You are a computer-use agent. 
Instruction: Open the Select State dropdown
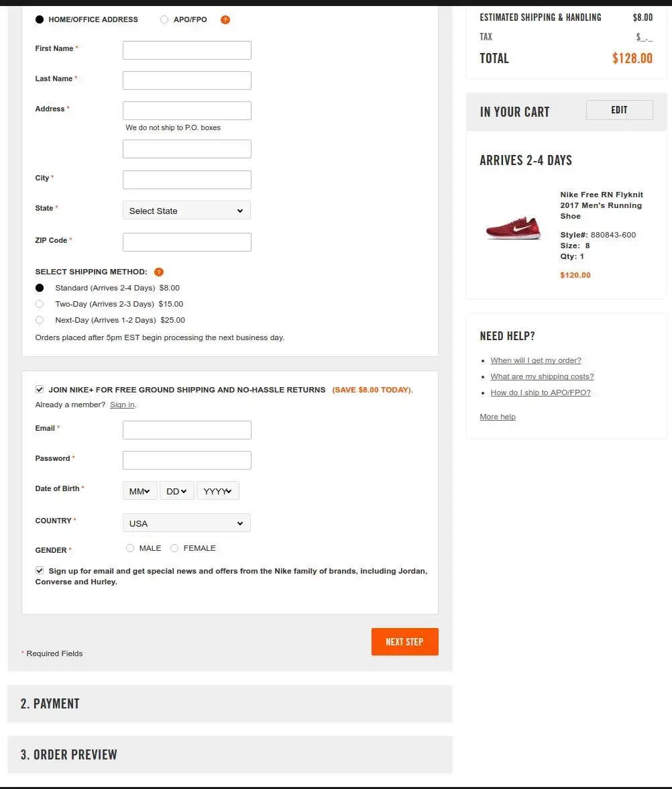(186, 211)
